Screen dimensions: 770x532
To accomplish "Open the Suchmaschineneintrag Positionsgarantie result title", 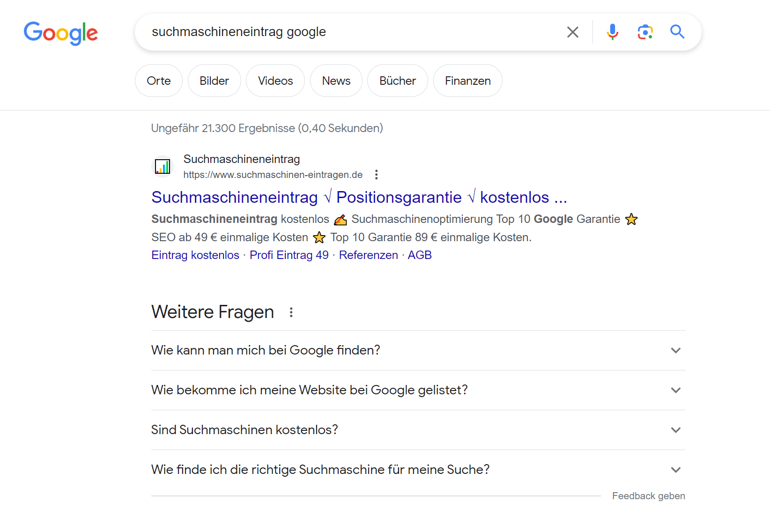I will pos(359,198).
